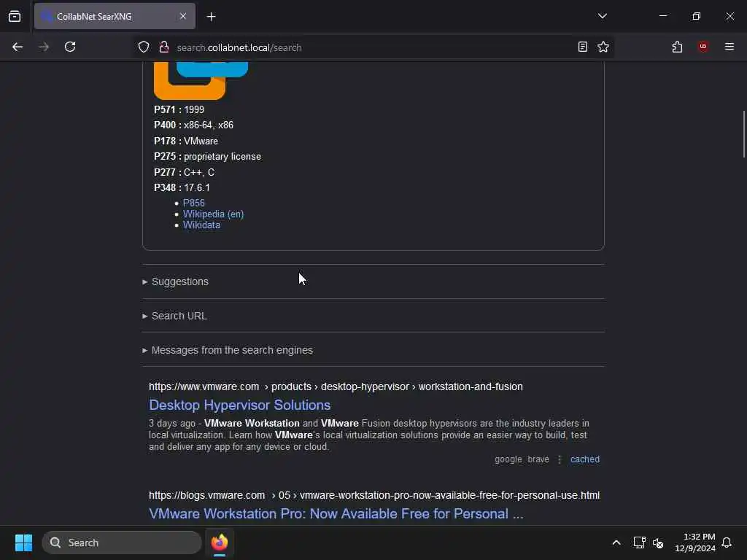Open the Wikipedia (en) link
This screenshot has width=747, height=560.
(214, 214)
